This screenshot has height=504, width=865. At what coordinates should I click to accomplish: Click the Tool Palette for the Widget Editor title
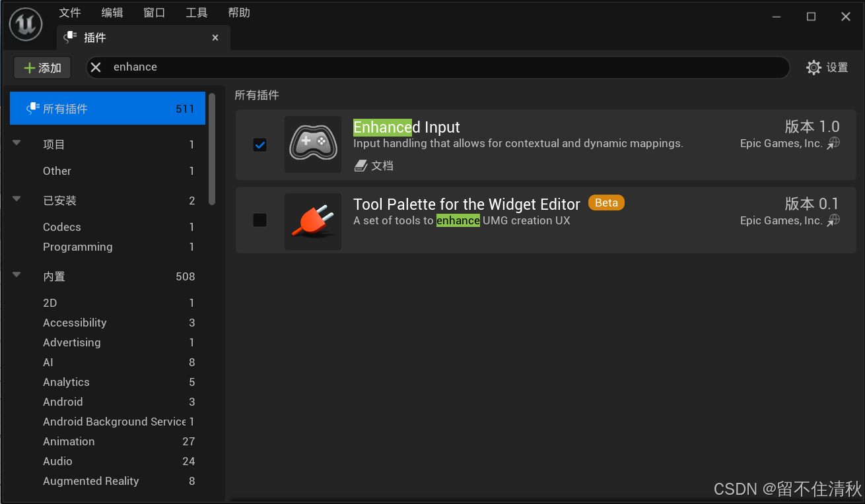[x=467, y=204]
